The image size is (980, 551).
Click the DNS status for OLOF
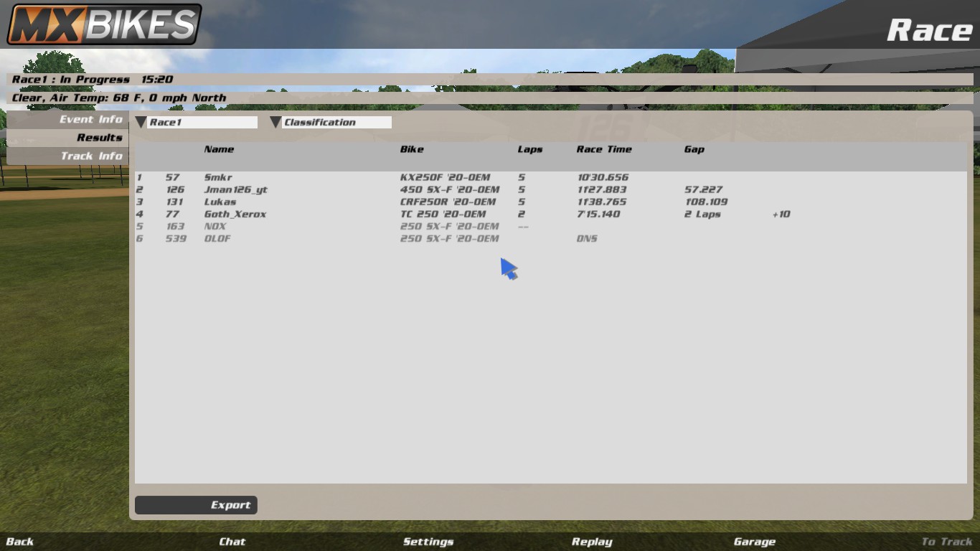coord(587,238)
